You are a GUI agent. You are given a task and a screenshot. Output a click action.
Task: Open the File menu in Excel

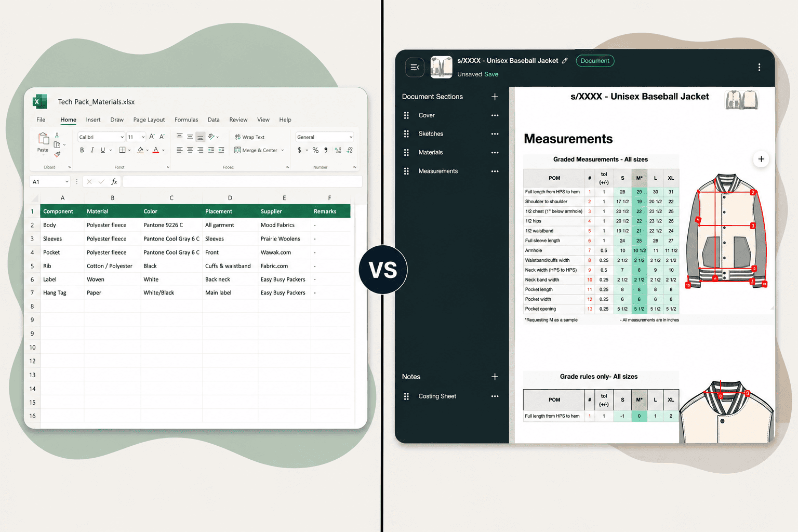click(41, 120)
